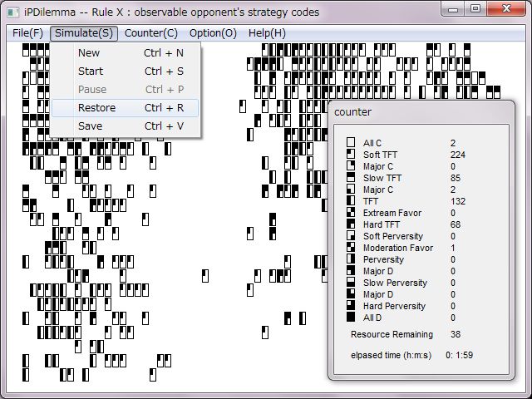Click the Major D icon above Hard Perversity
The width and height of the screenshot is (532, 399).
[x=351, y=293]
